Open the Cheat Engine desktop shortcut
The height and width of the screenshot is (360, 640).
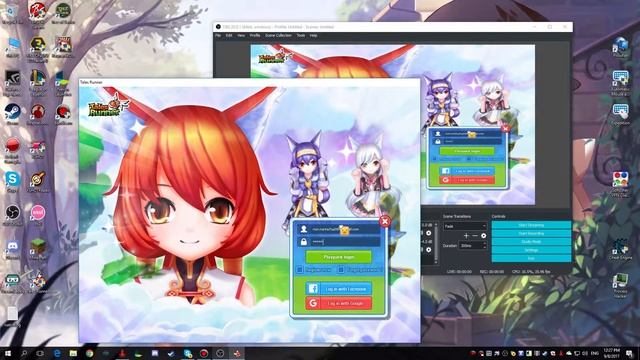coord(620,246)
